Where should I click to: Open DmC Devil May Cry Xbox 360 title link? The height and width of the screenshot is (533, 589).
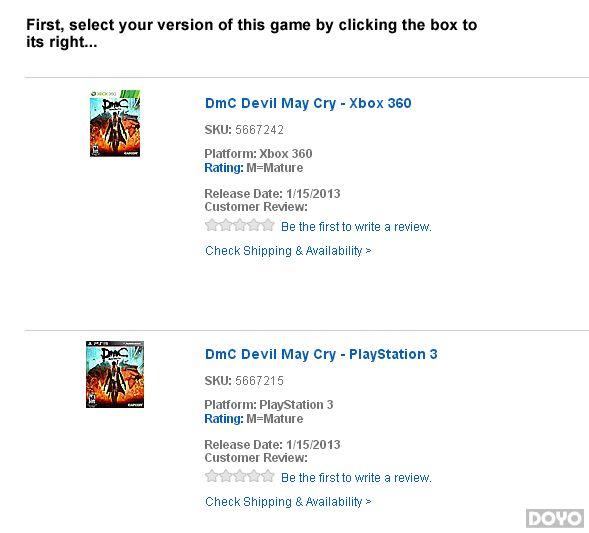pyautogui.click(x=308, y=103)
